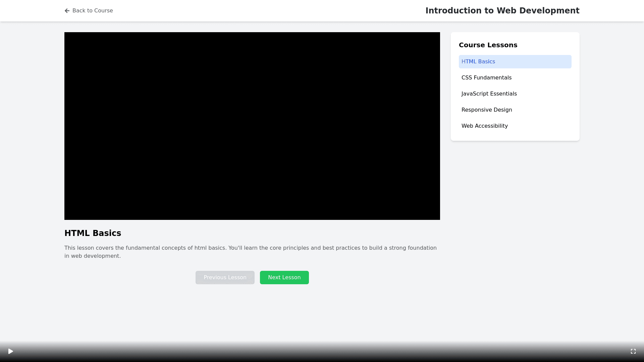Follow the Back to Course link
Screen dimensions: 644x362
point(92,11)
